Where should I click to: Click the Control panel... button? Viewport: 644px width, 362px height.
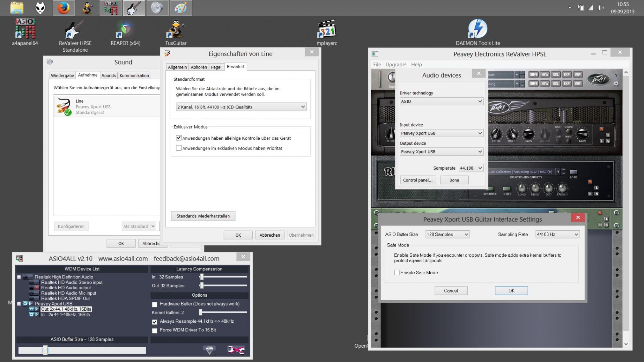tap(418, 180)
